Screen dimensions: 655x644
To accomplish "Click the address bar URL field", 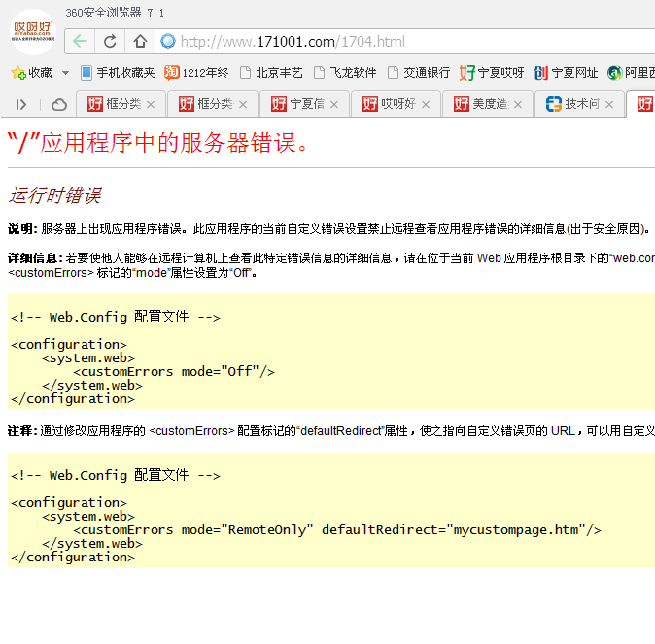I will pyautogui.click(x=389, y=42).
